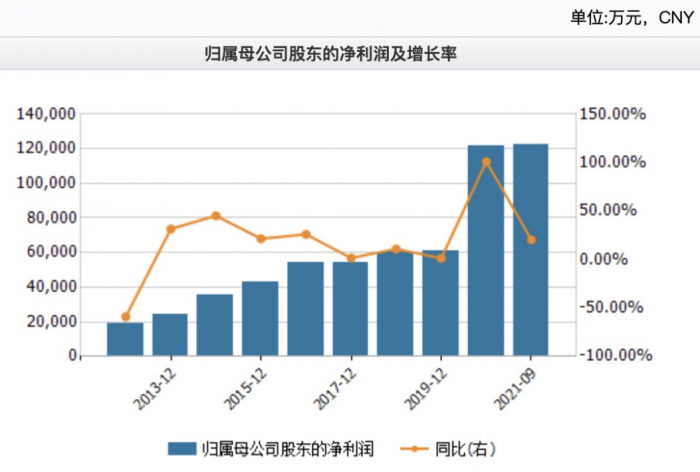Click right axis value 0.00%

(604, 259)
